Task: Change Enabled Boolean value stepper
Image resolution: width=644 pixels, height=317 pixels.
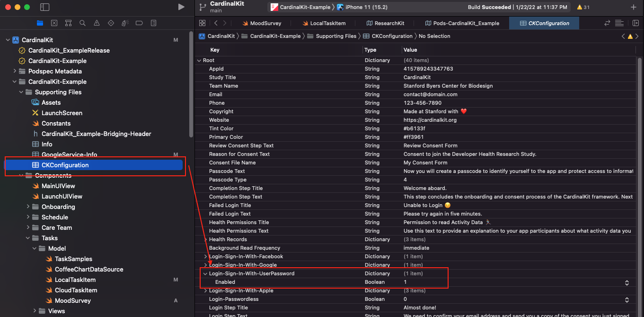Action: click(626, 282)
